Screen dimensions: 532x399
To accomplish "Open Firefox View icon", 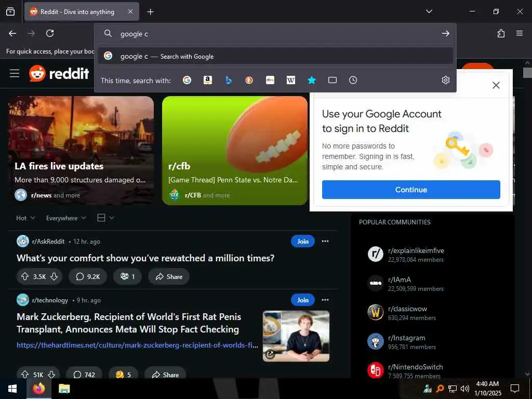I will pos(10,12).
